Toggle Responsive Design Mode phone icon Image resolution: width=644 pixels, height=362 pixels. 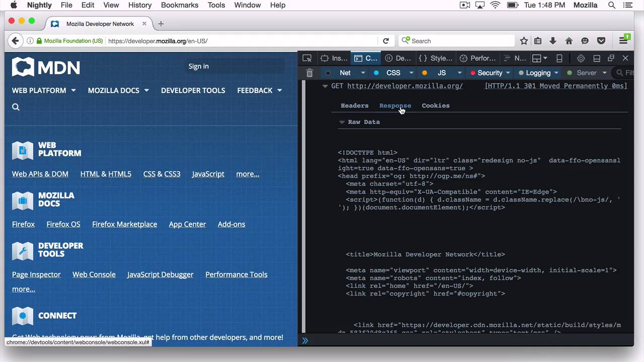coord(559,58)
